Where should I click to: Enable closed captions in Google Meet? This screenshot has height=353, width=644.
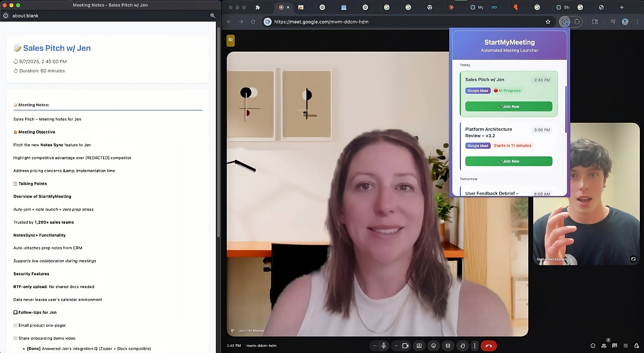click(448, 346)
